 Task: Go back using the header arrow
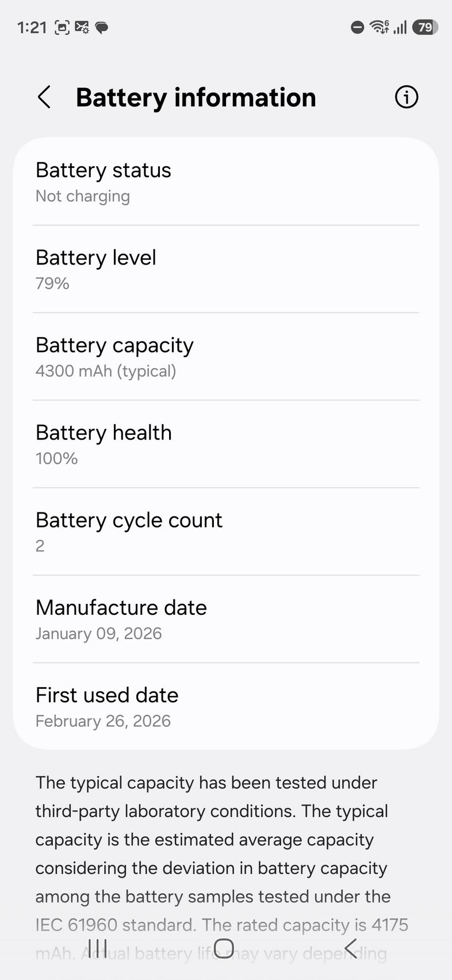pyautogui.click(x=44, y=97)
